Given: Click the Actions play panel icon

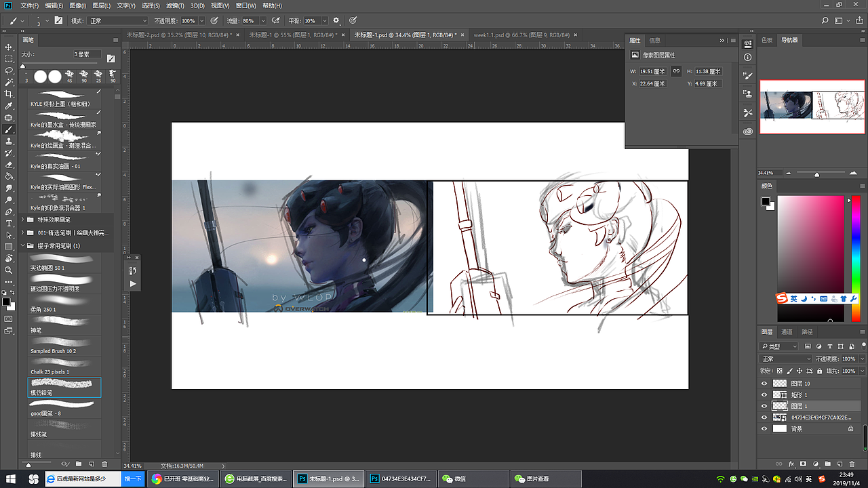Looking at the screenshot, I should pos(133,283).
